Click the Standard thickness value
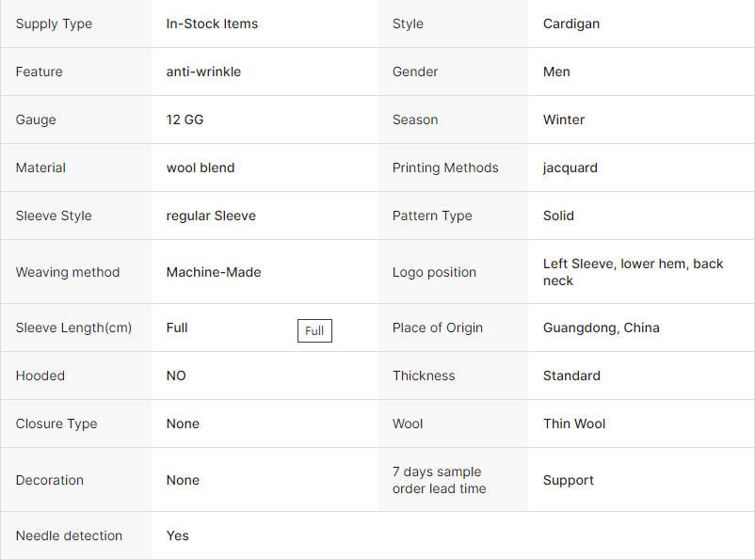This screenshot has height=560, width=755. coord(571,376)
